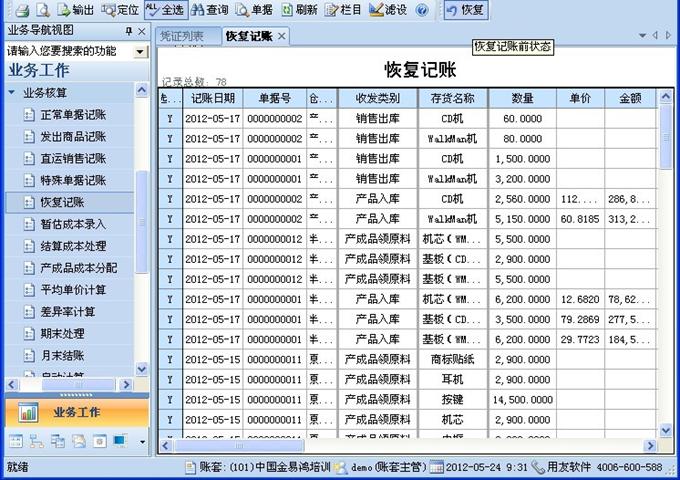Open print preview with the magnifier-page icon
Screen dimensions: 680x480
(42, 10)
